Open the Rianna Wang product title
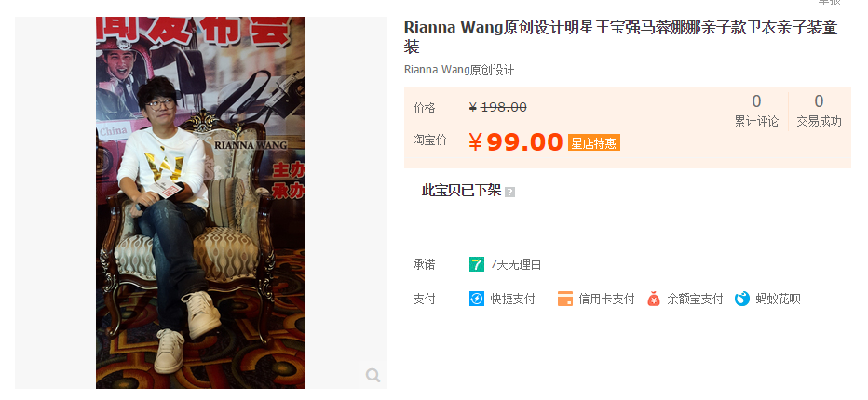 [620, 36]
